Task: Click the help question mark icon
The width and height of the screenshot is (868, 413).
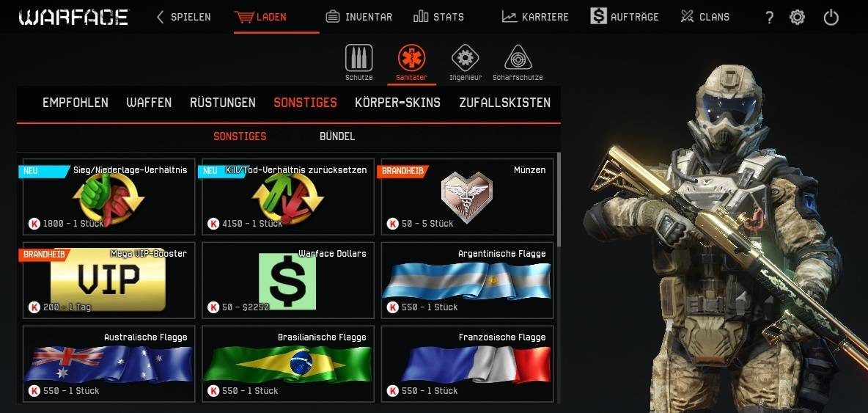Action: (770, 17)
